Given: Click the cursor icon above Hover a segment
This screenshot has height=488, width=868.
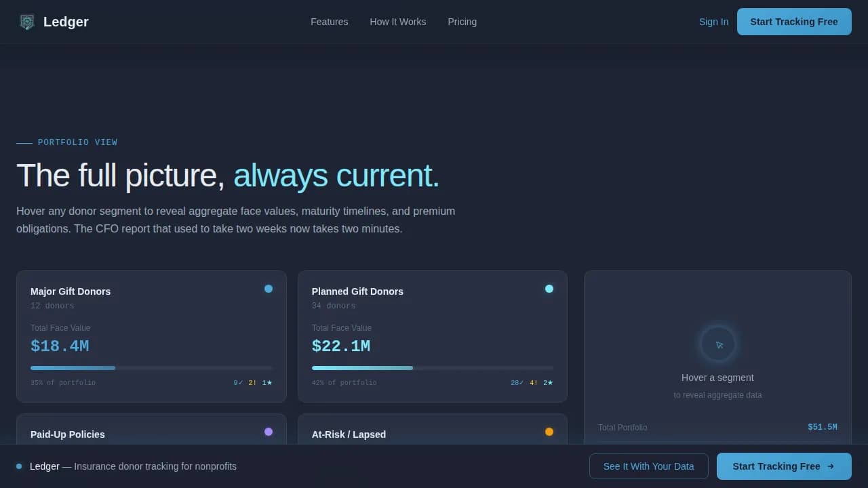Looking at the screenshot, I should click(x=718, y=344).
